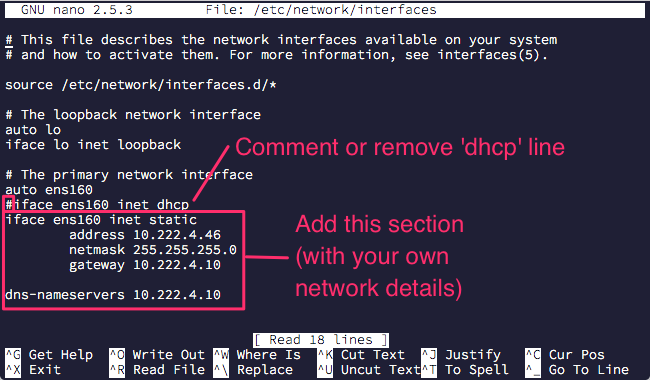Click the Write Out shortcut label
This screenshot has height=380, width=650.
coord(168,355)
